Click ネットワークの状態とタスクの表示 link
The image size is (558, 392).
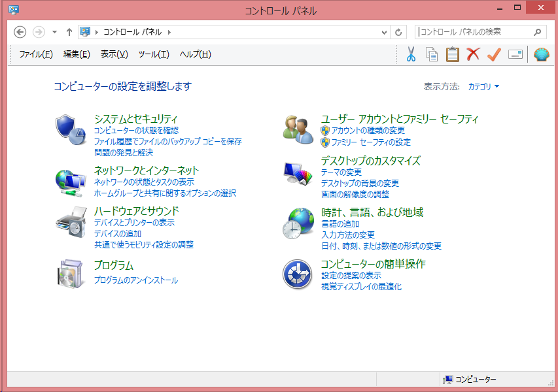[x=144, y=182]
